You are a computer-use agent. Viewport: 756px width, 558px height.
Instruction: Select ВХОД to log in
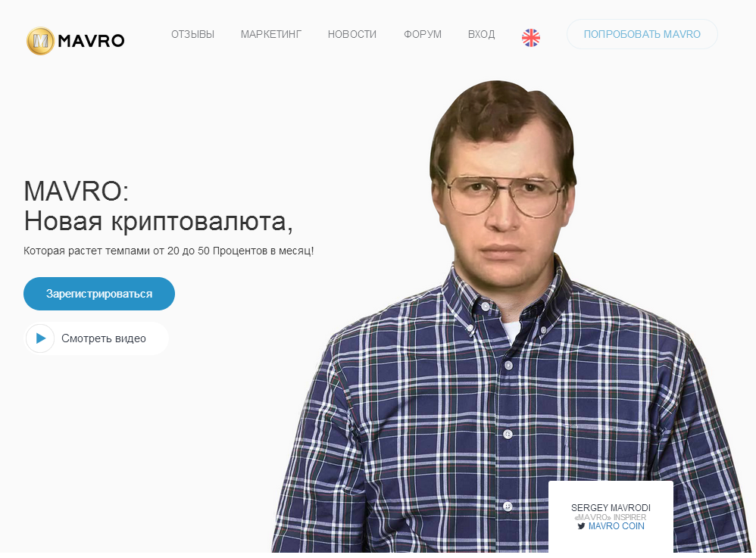tap(481, 34)
